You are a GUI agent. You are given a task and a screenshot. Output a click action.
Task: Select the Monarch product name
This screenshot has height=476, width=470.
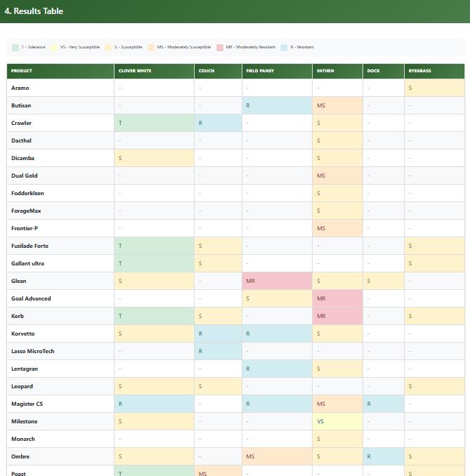(23, 439)
